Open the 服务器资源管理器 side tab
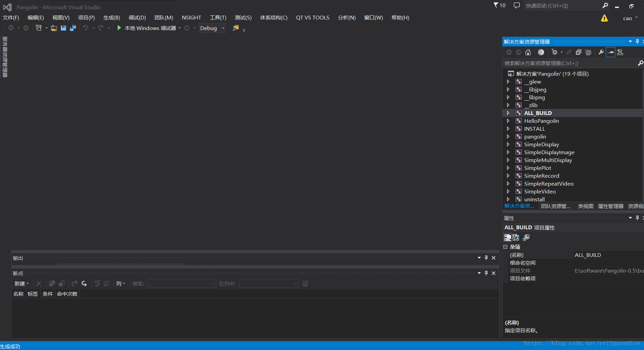The image size is (644, 350). (5, 57)
